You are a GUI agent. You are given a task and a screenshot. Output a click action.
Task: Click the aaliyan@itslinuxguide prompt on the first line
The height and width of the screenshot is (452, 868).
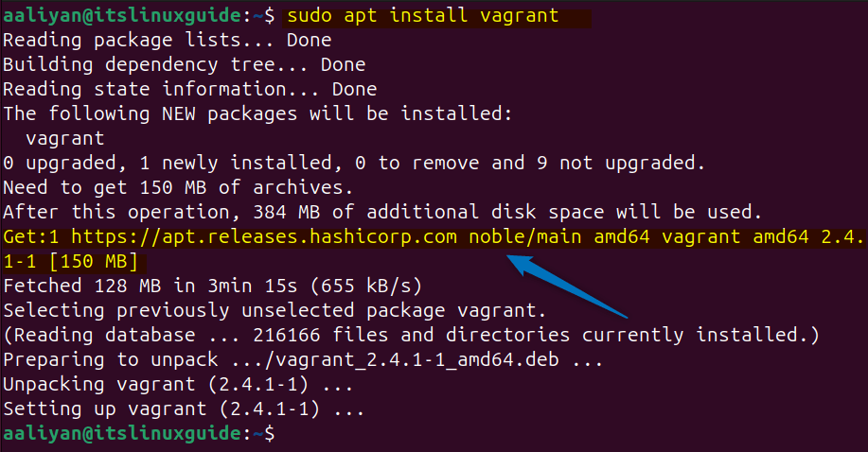pos(120,16)
